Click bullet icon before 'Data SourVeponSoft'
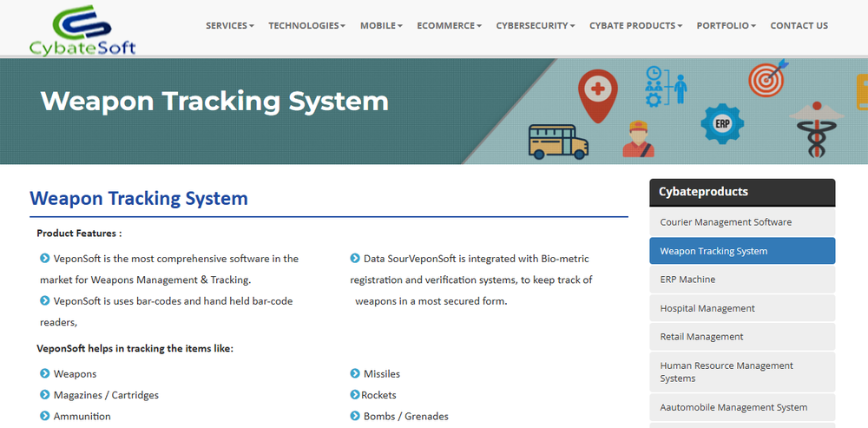The image size is (868, 428). click(x=355, y=259)
